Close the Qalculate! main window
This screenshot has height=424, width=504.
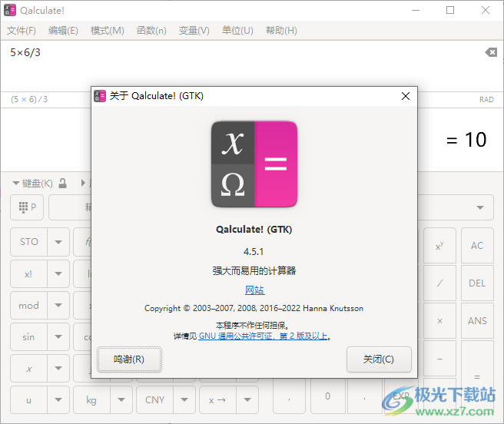[486, 10]
